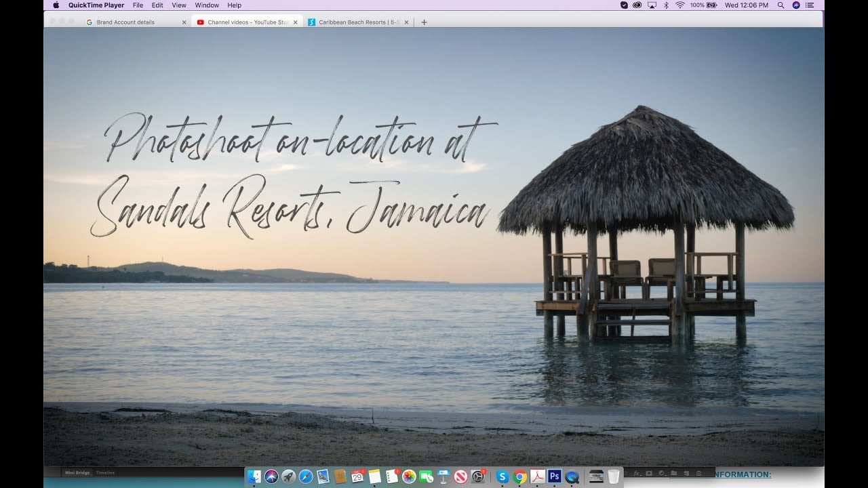Image resolution: width=868 pixels, height=488 pixels.
Task: Open Keynote from the Dock
Action: pos(443,476)
